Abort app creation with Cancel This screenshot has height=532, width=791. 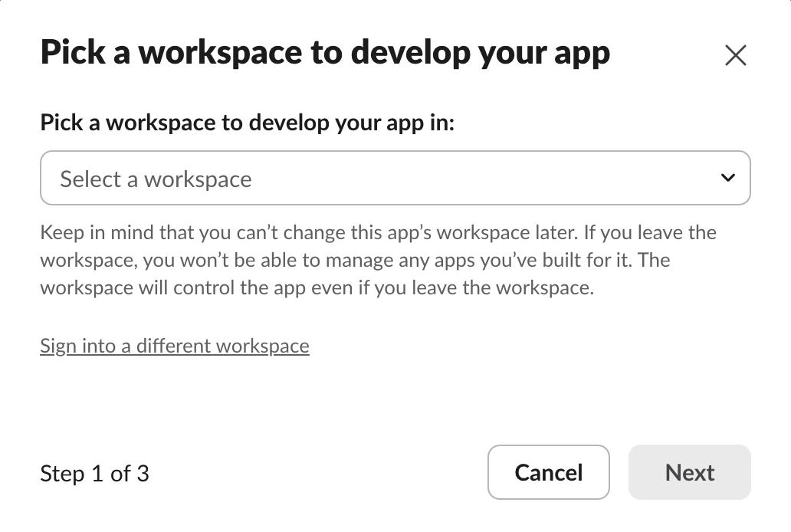pos(549,472)
